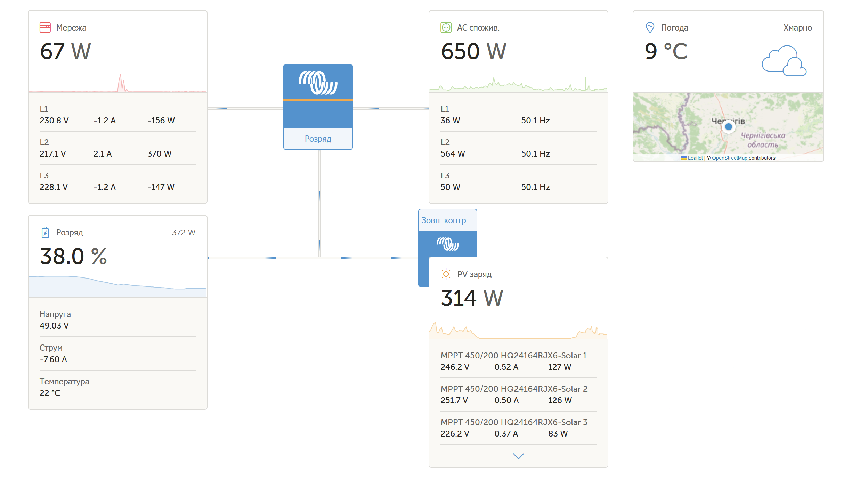The width and height of the screenshot is (868, 490).
Task: Click grid L3 voltage 228.1 V
Action: (x=54, y=187)
